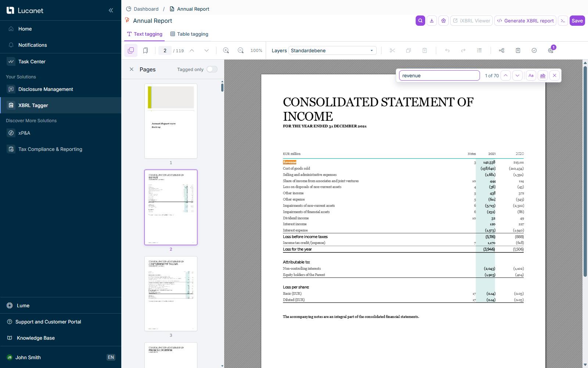Switch language via EN selector
588x368 pixels.
111,357
